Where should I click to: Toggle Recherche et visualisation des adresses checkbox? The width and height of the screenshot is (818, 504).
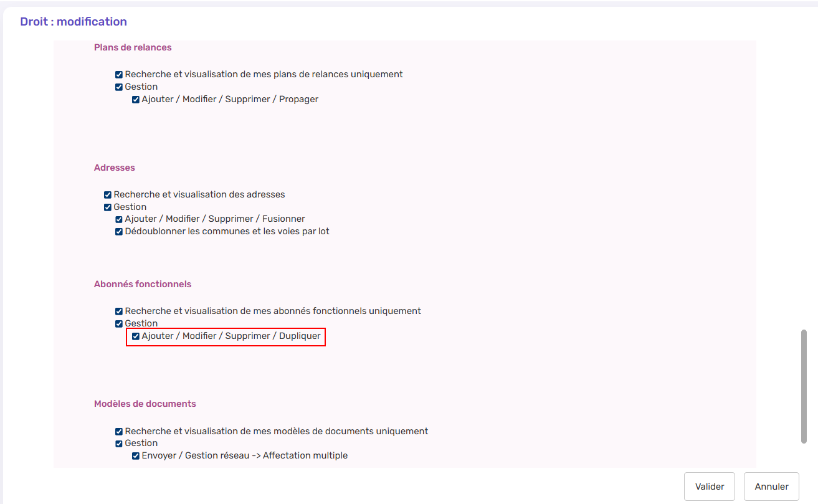click(108, 195)
